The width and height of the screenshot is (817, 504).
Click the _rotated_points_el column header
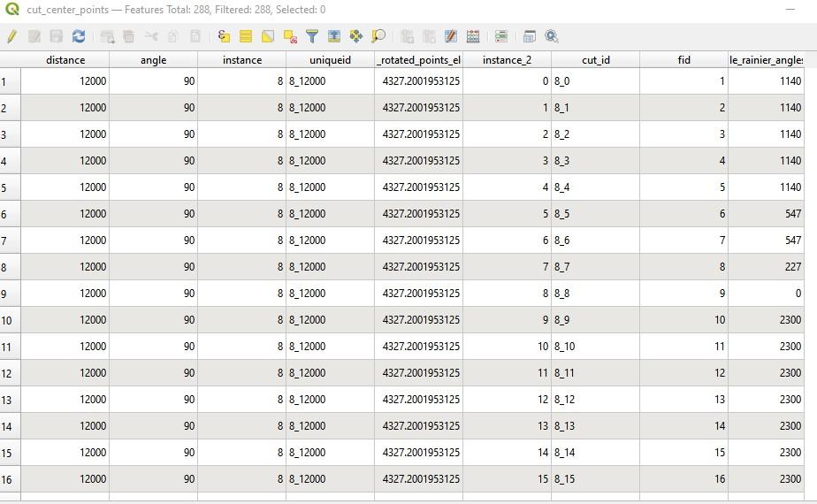418,60
